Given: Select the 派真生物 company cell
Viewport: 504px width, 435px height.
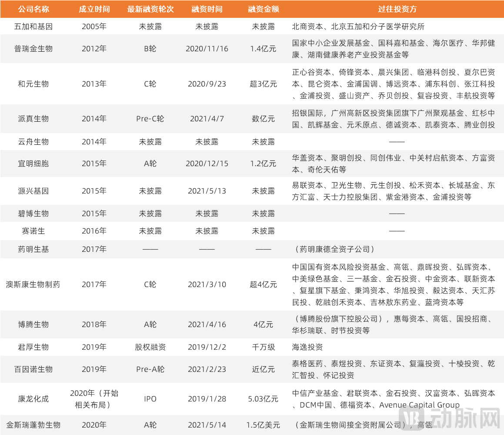Looking at the screenshot, I should click(x=33, y=119).
